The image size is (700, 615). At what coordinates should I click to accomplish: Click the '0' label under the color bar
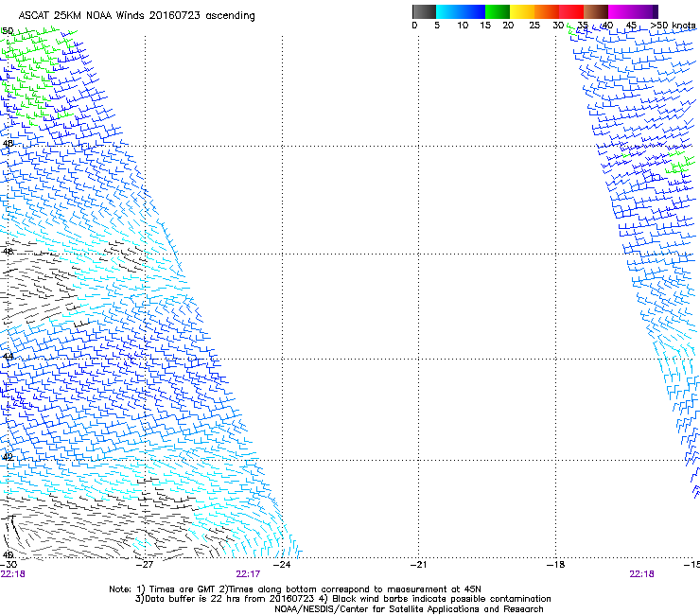coord(414,26)
